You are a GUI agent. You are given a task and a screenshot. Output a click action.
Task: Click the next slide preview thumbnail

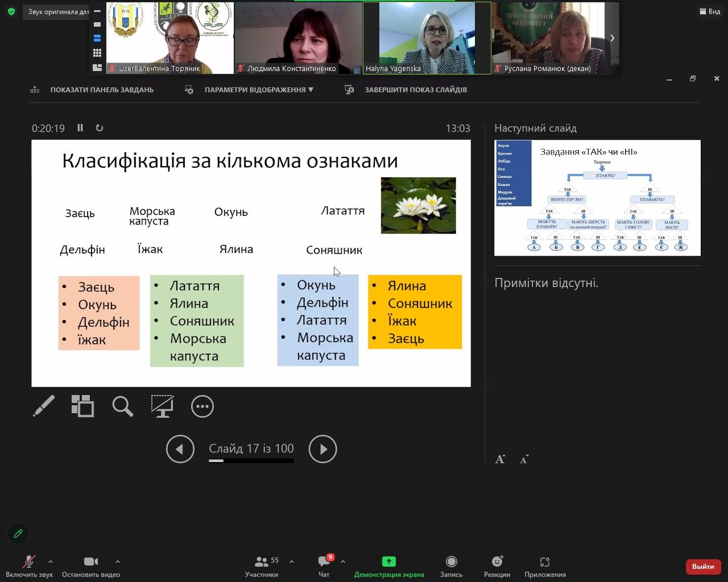597,198
